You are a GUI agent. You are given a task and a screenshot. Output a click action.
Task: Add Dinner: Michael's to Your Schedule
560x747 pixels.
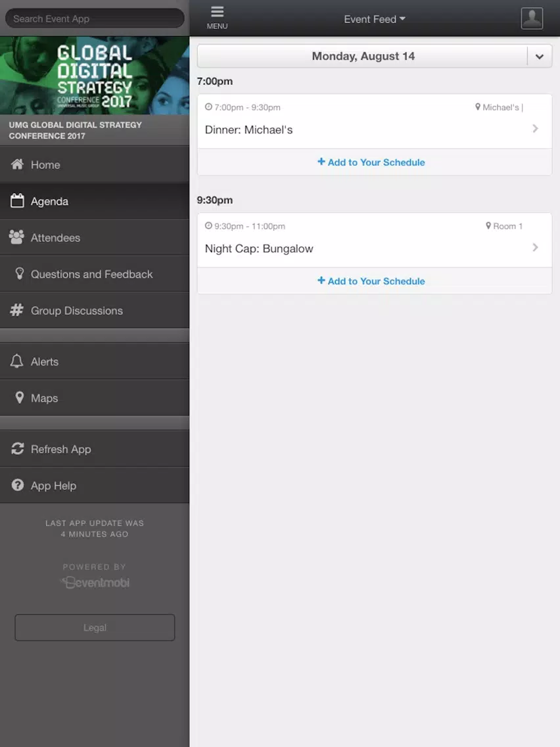[375, 162]
